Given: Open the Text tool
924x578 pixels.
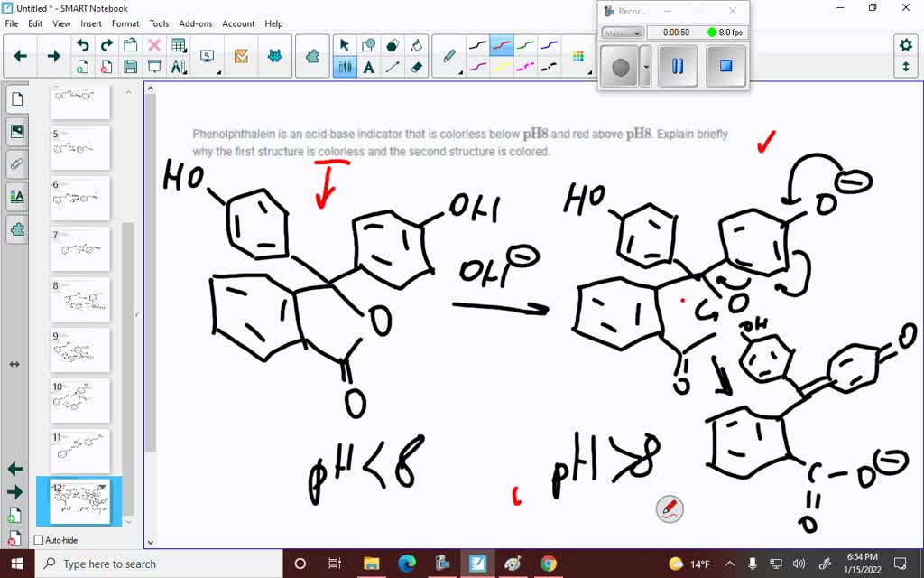Looking at the screenshot, I should click(369, 66).
